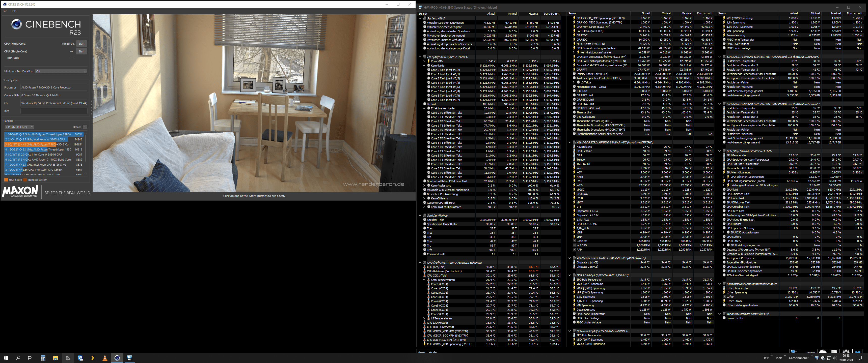Select Threadripper 2990W ranking entry
The width and height of the screenshot is (868, 363).
point(43,134)
